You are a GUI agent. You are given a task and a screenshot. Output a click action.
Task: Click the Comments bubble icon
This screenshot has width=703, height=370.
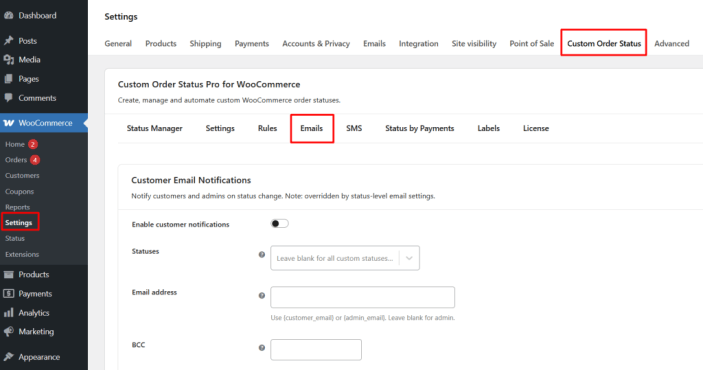[x=9, y=98]
